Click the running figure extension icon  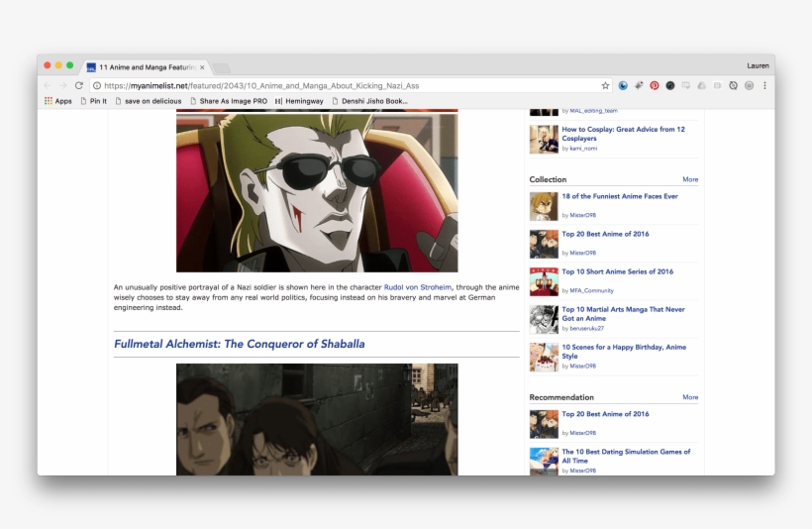(639, 85)
